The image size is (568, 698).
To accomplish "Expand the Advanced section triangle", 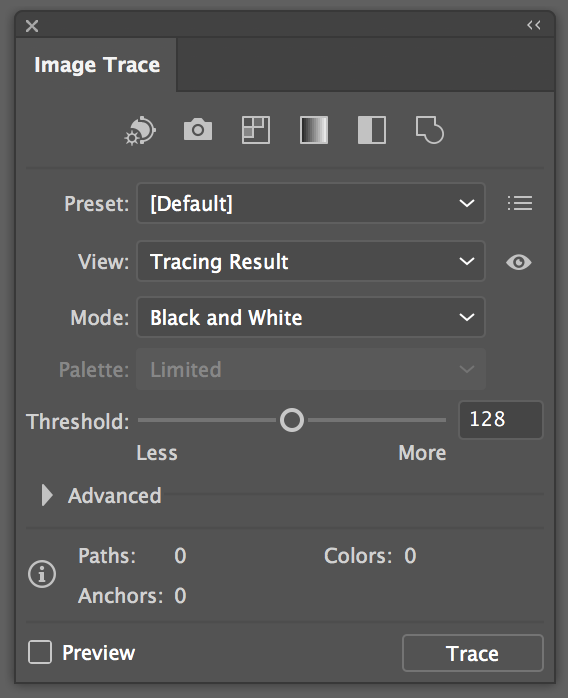I will 47,495.
